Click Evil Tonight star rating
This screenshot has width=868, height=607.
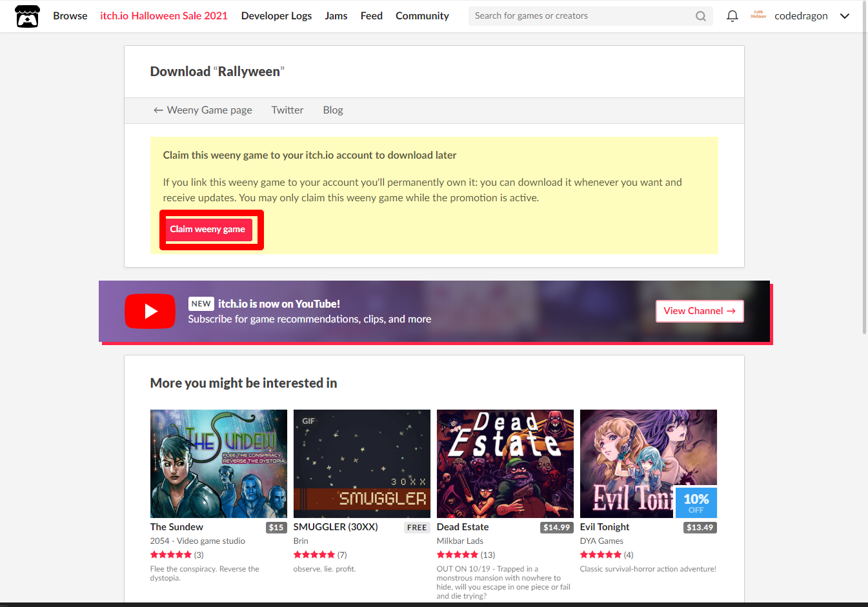click(x=601, y=555)
